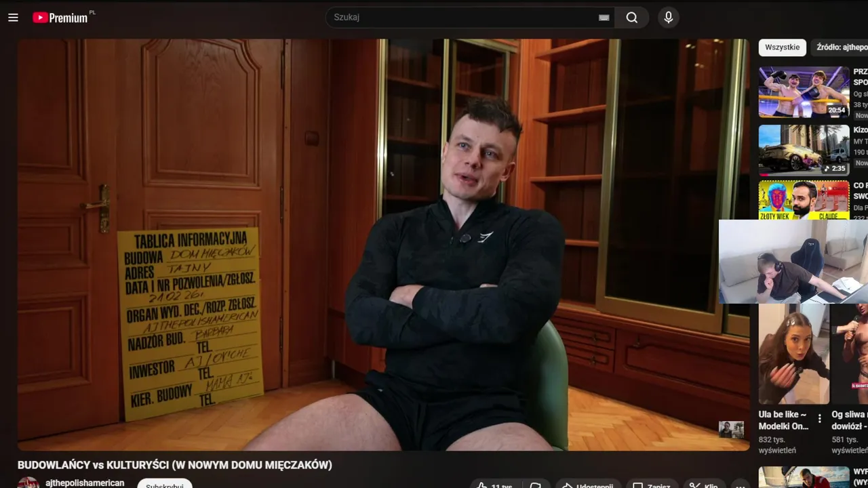The image size is (868, 488).
Task: Open options menu for Ula be like
Action: 819,418
